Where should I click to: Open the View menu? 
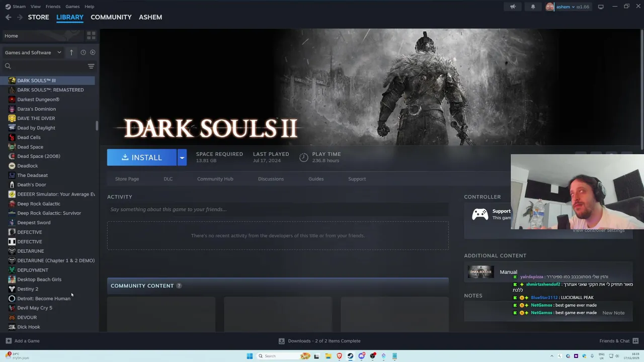click(x=35, y=7)
